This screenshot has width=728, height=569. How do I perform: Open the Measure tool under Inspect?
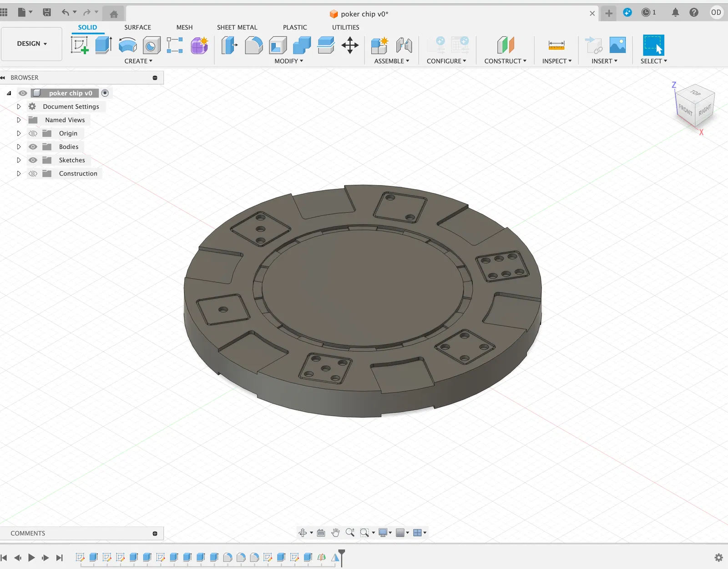[x=556, y=45]
